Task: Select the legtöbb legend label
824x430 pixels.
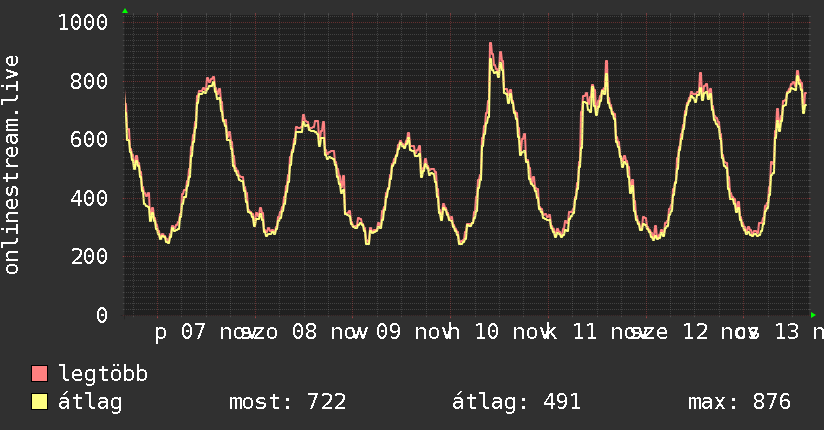Action: (103, 374)
